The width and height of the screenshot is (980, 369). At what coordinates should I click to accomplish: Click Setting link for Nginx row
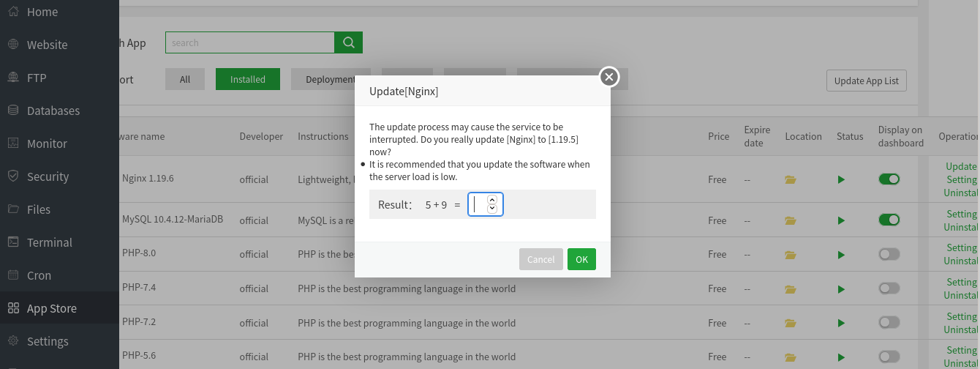pyautogui.click(x=961, y=179)
